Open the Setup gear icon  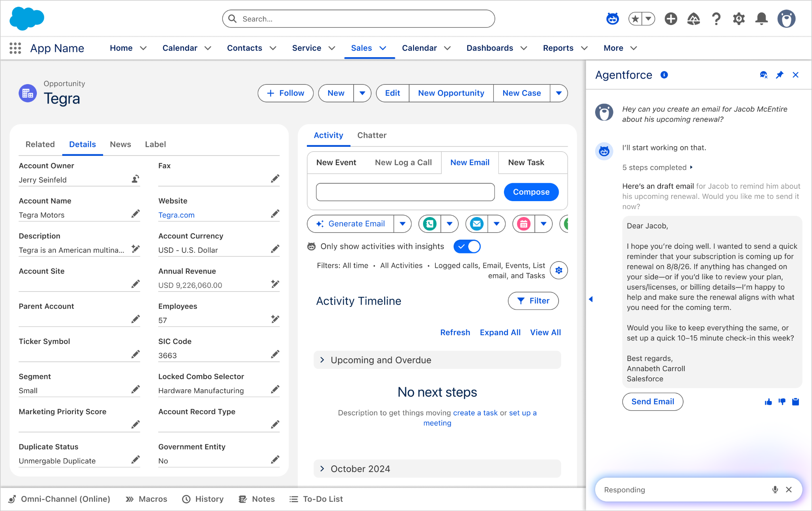click(739, 19)
